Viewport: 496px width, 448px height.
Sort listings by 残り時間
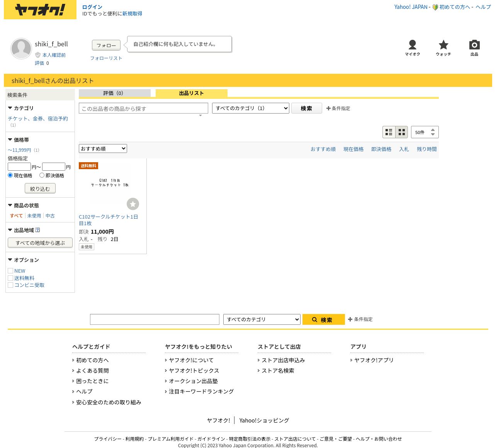pos(427,149)
